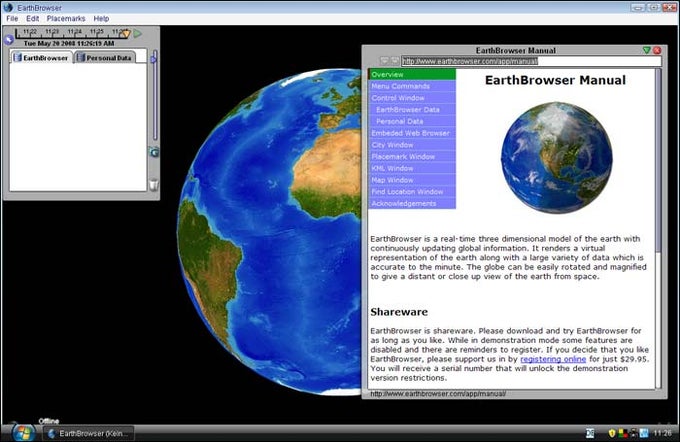Viewport: 680px width, 442px height.
Task: Switch to the Personal Data tab
Action: (x=105, y=58)
